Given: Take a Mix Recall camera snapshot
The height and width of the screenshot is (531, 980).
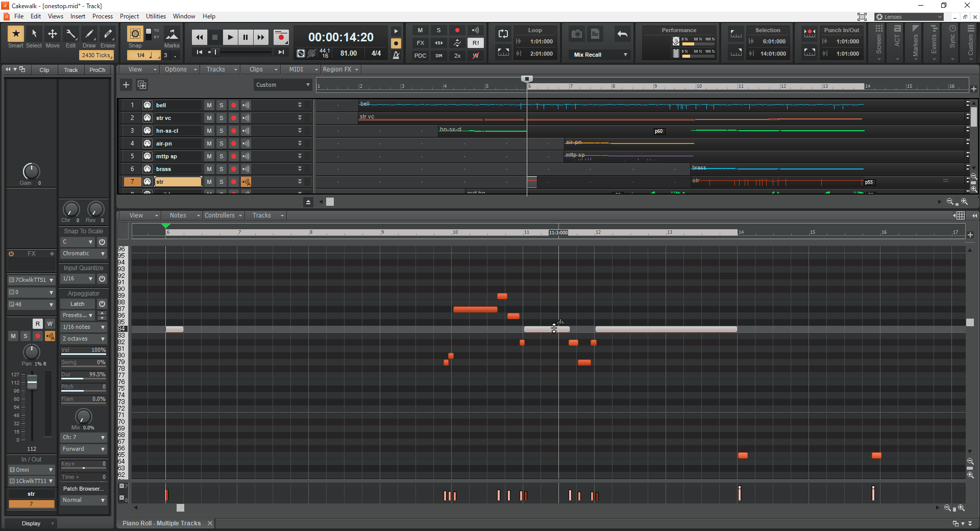Looking at the screenshot, I should (577, 34).
